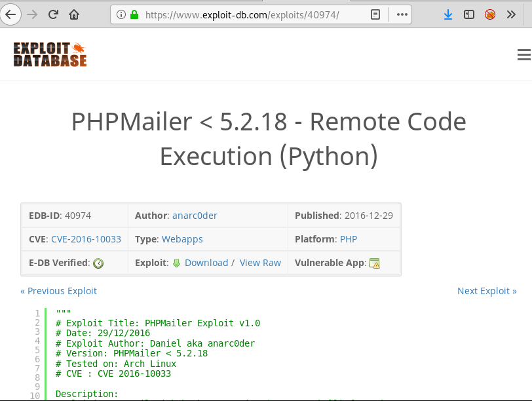The image size is (532, 401).
Task: Go to the Next Exploit
Action: click(487, 291)
